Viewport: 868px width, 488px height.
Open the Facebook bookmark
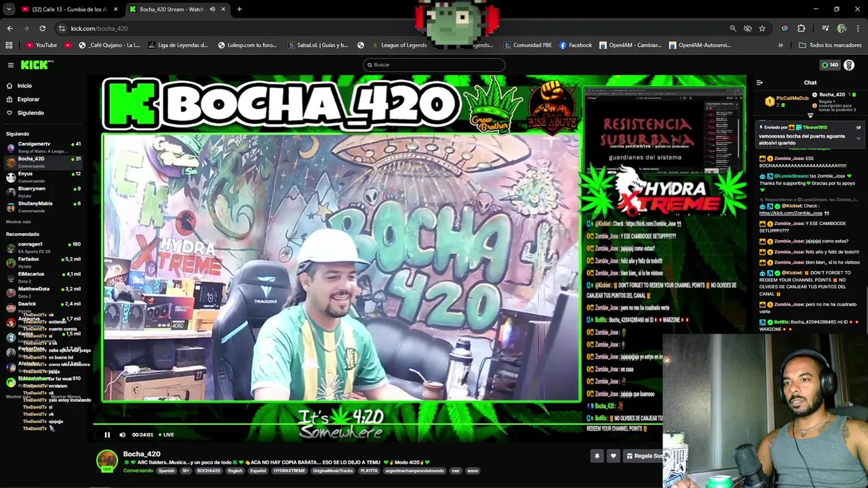point(576,45)
